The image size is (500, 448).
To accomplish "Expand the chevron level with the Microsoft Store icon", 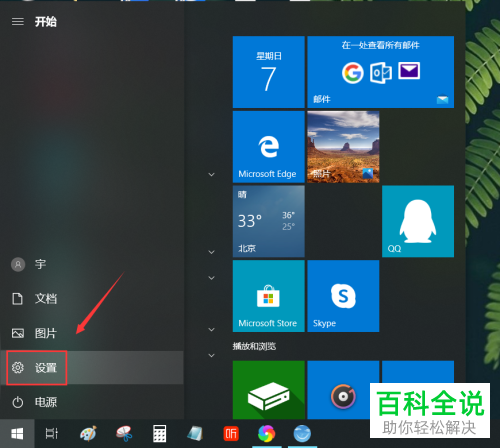I will click(x=211, y=278).
